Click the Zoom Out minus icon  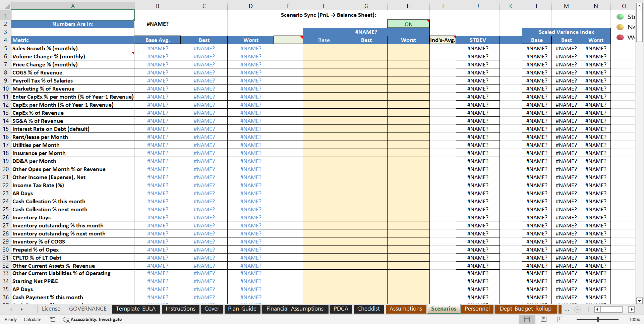click(573, 319)
